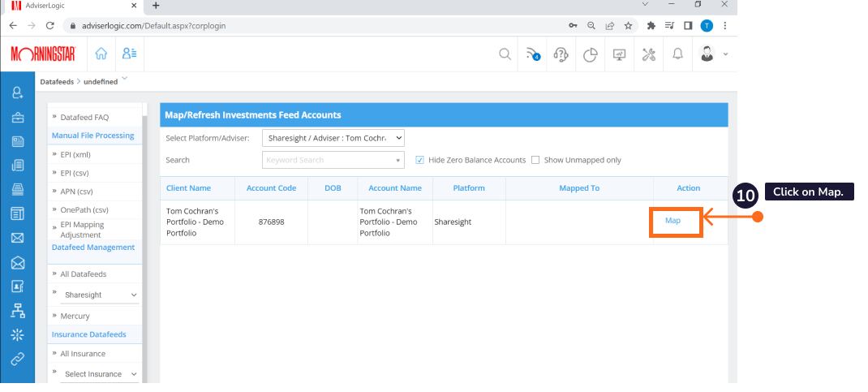This screenshot has width=868, height=392.
Task: Open the page layout sidebar icon
Action: click(18, 213)
